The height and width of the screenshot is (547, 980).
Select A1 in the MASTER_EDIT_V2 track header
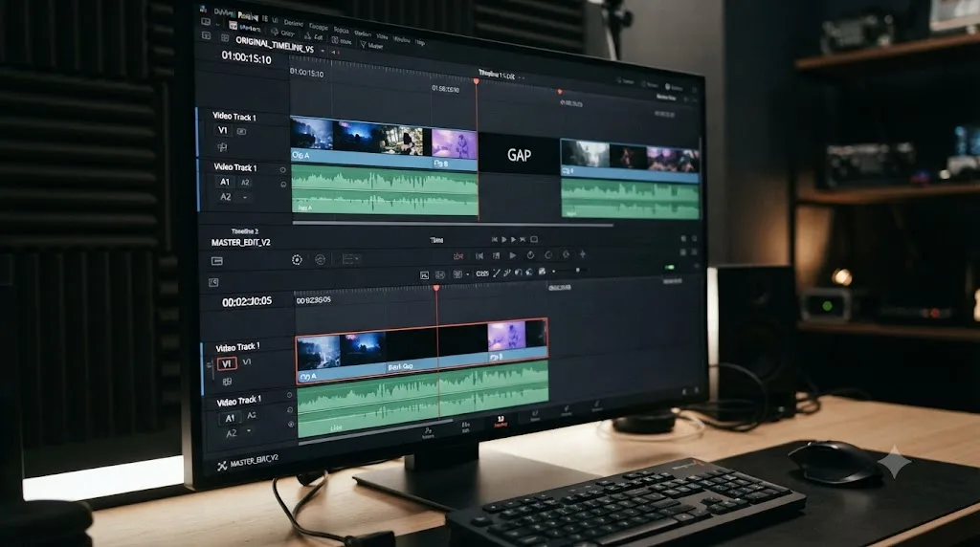point(230,418)
